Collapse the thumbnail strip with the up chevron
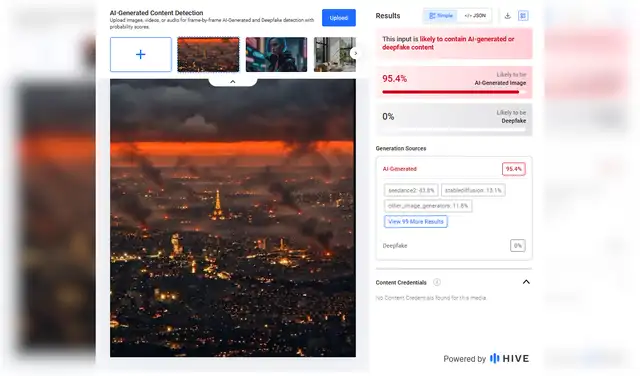Image resolution: width=640 pixels, height=376 pixels. click(x=233, y=82)
